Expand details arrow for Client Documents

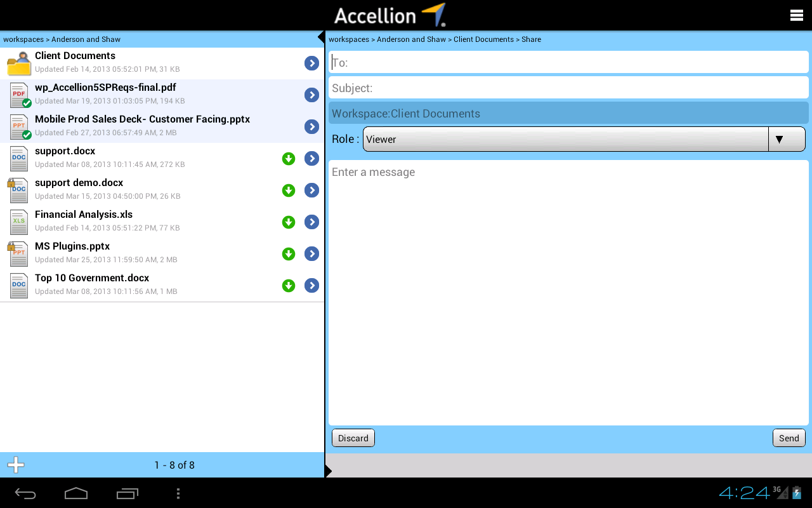tap(311, 63)
